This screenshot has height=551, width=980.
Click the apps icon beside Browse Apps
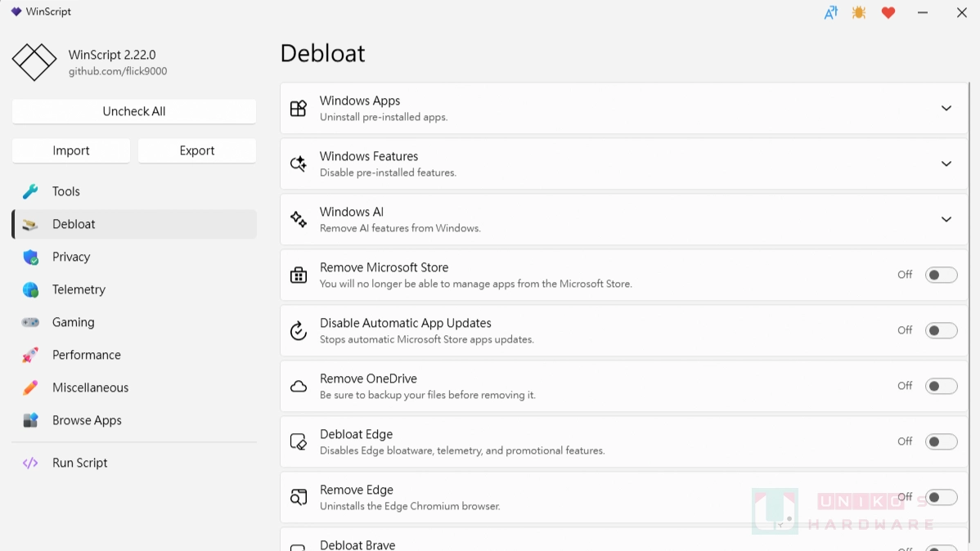tap(30, 420)
